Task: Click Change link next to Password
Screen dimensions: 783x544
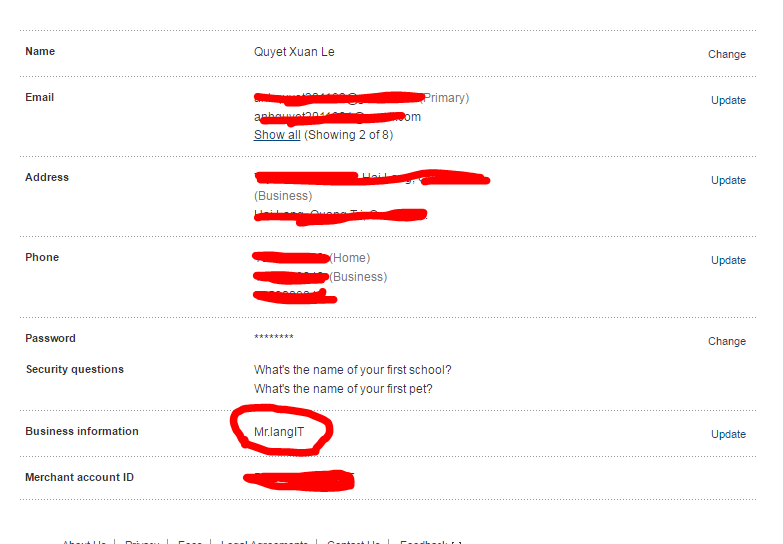Action: (x=727, y=341)
